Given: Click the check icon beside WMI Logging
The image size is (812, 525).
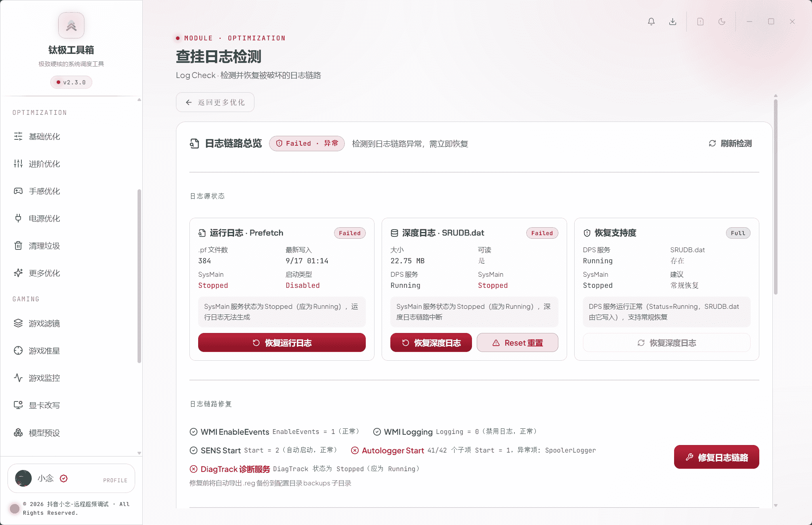Looking at the screenshot, I should 377,432.
